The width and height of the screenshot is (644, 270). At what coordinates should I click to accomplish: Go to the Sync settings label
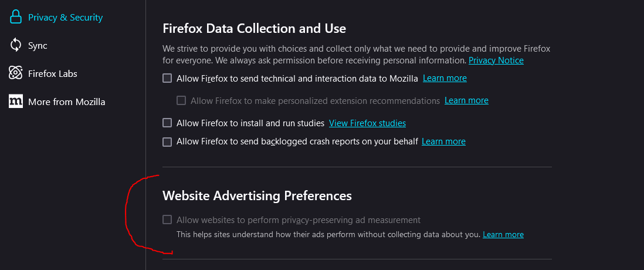(x=38, y=46)
